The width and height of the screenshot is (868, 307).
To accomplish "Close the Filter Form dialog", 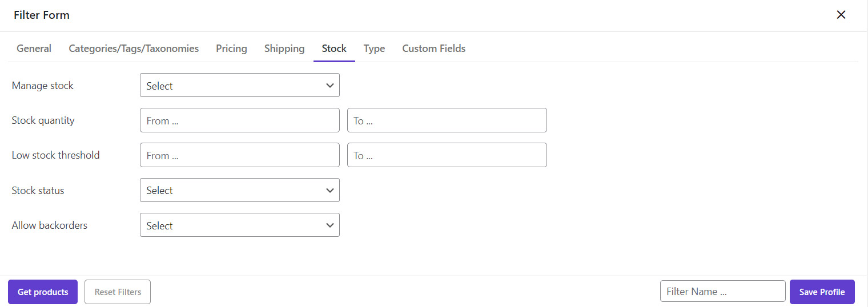I will pos(841,15).
